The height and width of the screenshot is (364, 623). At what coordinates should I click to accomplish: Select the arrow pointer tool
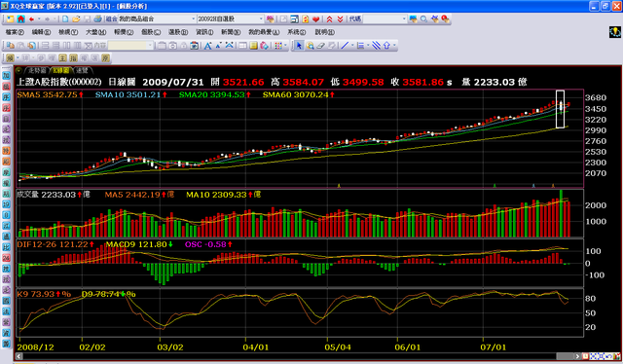(x=299, y=46)
